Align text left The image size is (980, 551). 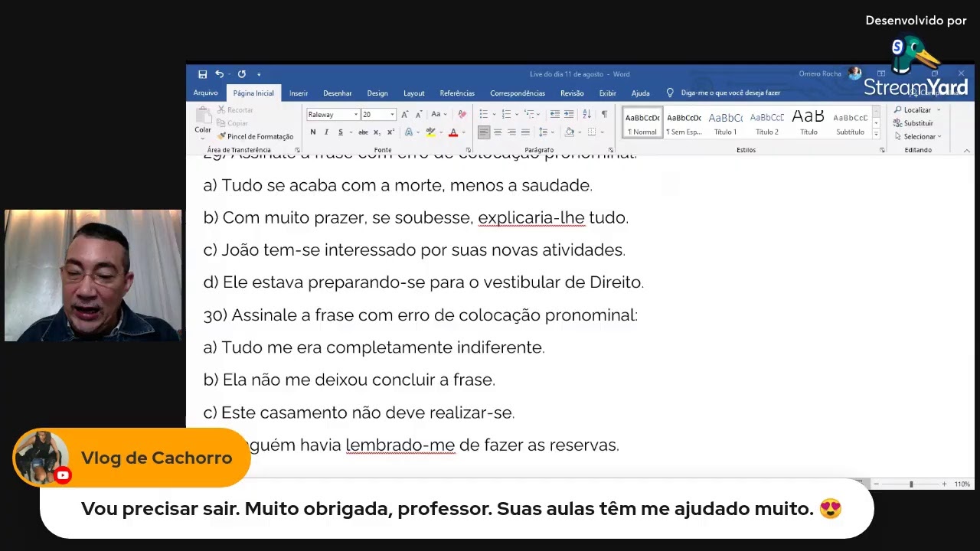coord(484,132)
